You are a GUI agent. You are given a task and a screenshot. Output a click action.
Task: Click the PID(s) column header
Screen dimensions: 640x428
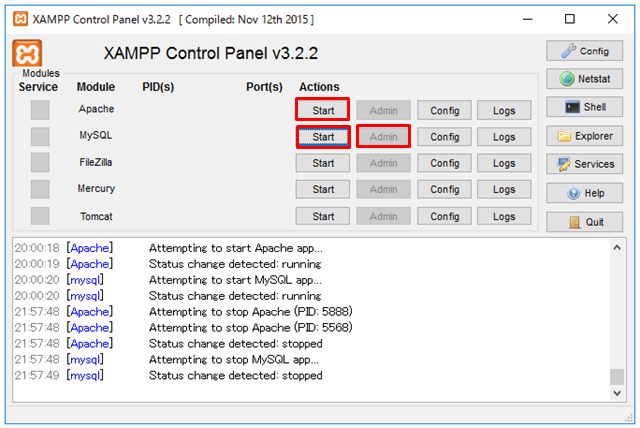(x=158, y=87)
